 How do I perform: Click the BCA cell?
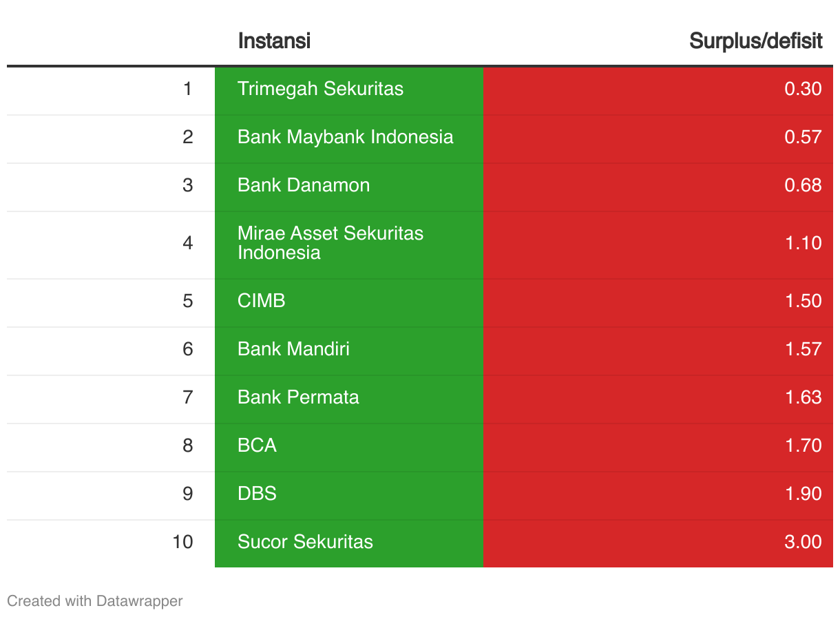(x=349, y=446)
